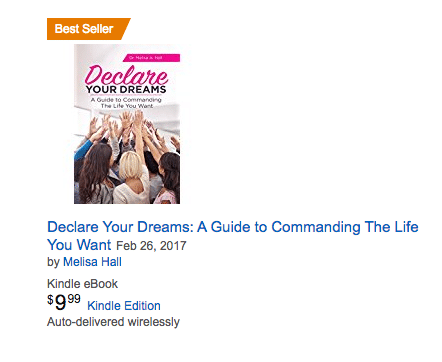Viewport: 442px width, 362px height.
Task: Click the pink author banner on cover
Action: [x=152, y=58]
